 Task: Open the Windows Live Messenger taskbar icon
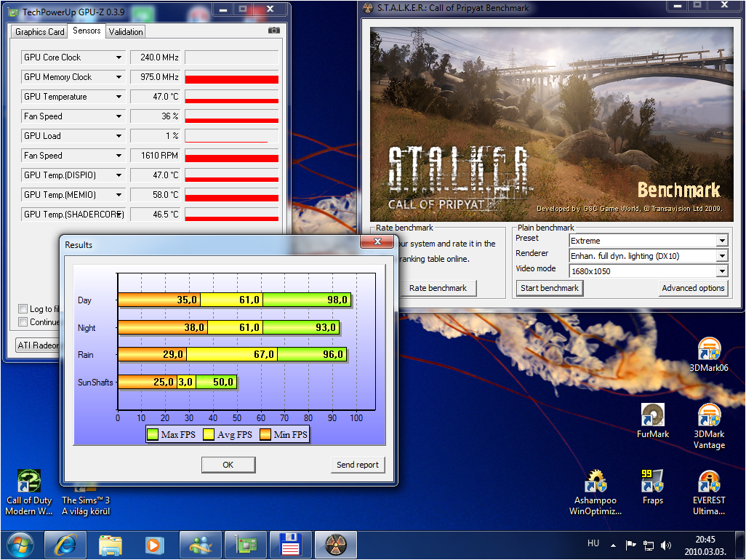[x=200, y=545]
